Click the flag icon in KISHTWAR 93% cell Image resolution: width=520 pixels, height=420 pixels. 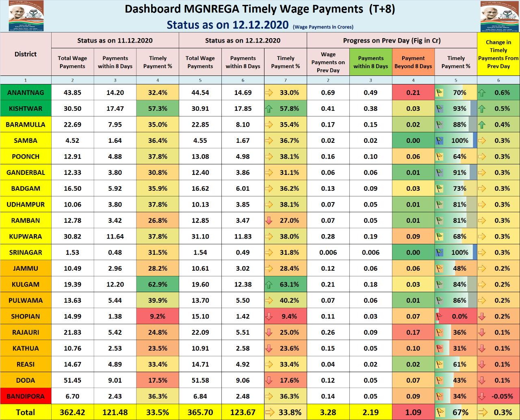439,109
